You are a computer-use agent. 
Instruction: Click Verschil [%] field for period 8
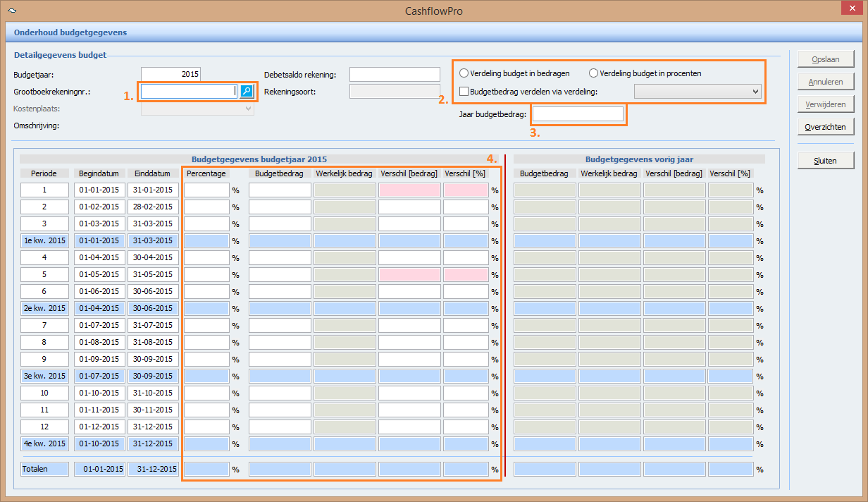point(466,342)
